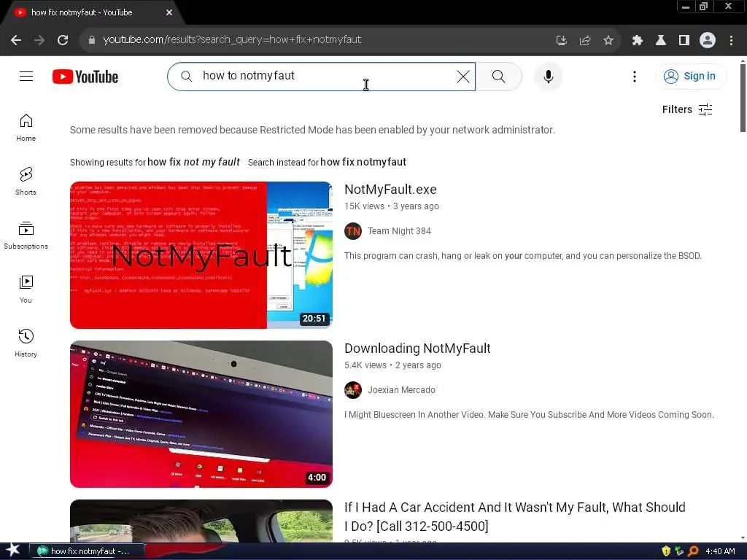Open the start menu star icon
This screenshot has width=747, height=560.
(x=13, y=551)
